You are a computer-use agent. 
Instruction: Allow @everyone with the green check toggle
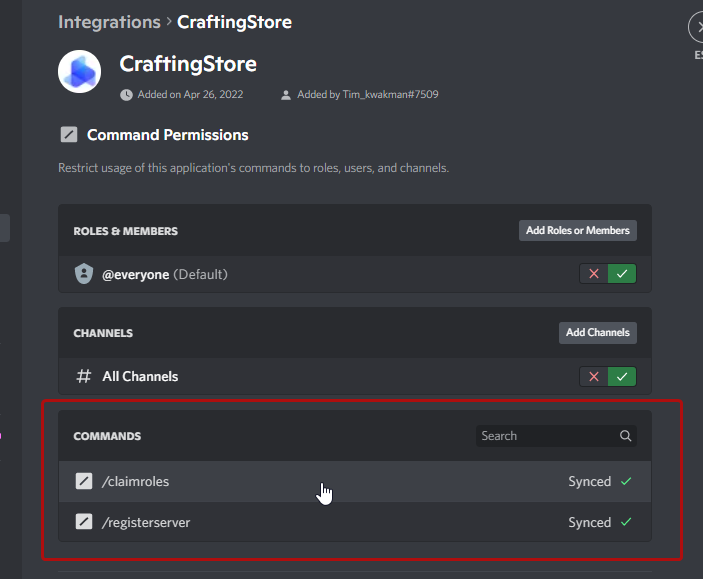pos(622,274)
